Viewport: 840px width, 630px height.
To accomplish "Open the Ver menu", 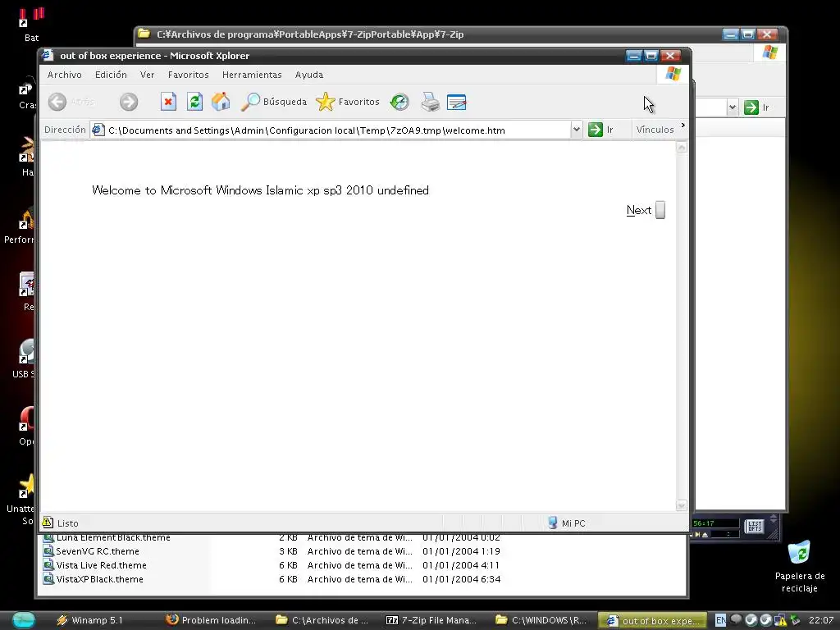I will (x=148, y=75).
